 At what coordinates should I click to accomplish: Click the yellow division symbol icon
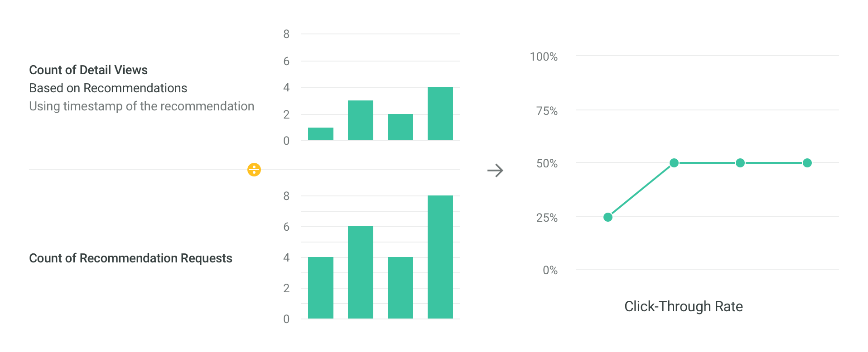[254, 170]
